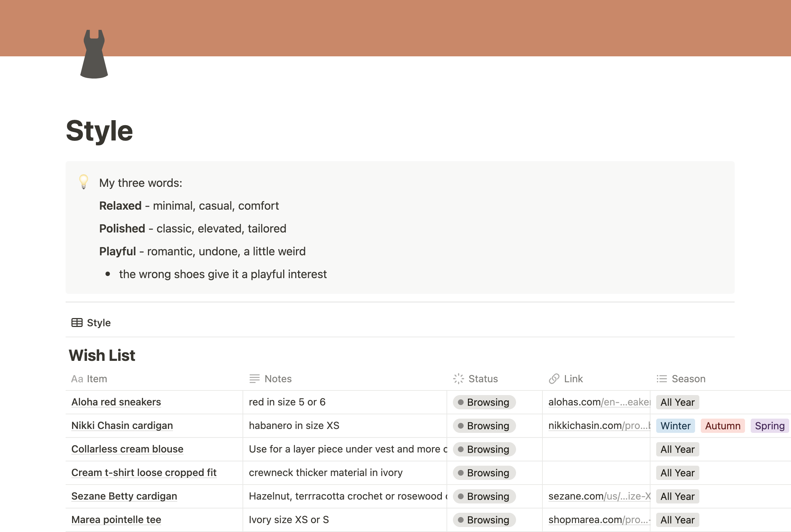Click the Style table view icon
Screen dimensions: 791x532
tap(77, 323)
